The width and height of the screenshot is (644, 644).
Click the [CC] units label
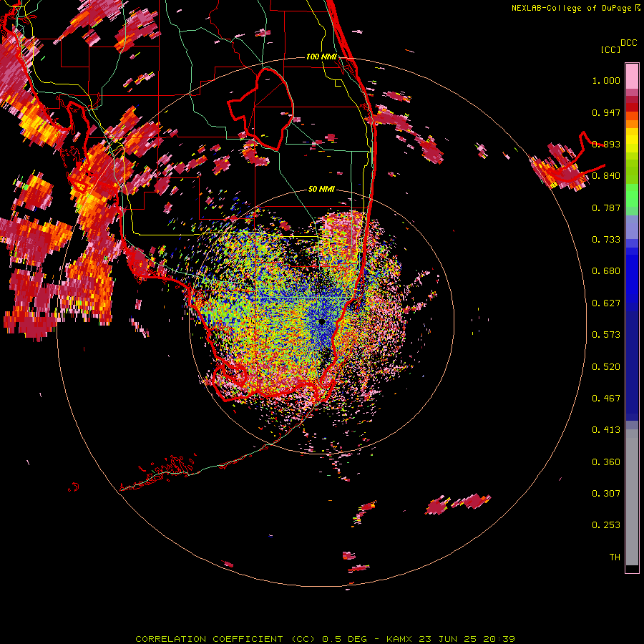610,49
